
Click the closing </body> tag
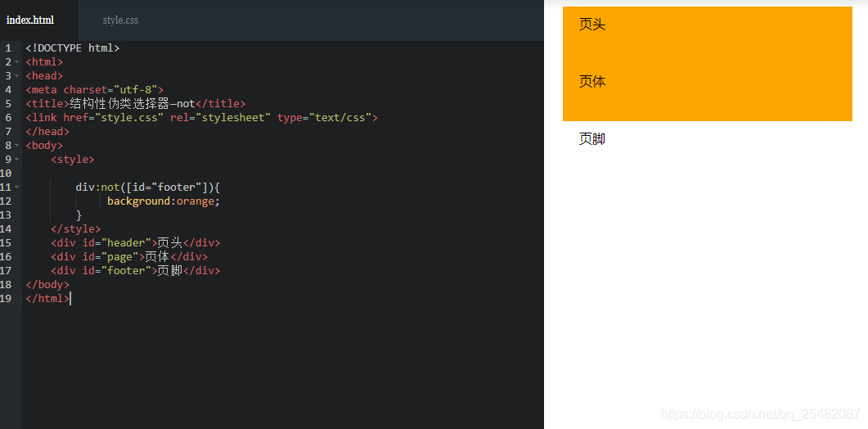47,284
